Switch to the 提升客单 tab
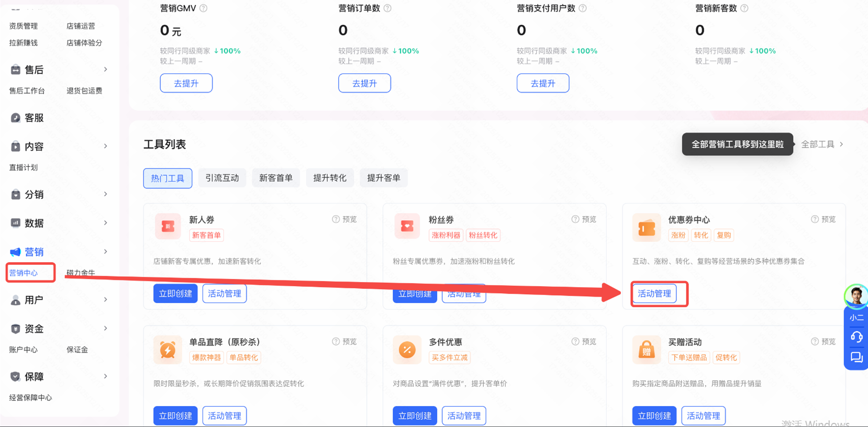The height and width of the screenshot is (427, 868). (384, 178)
